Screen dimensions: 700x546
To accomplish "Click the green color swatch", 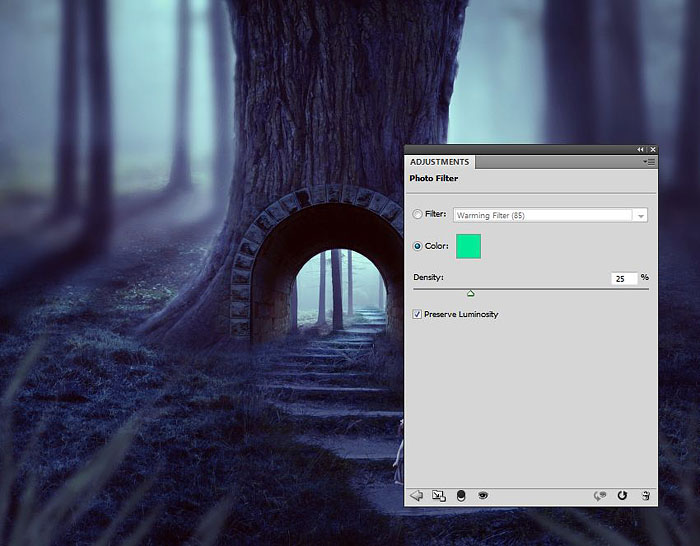I will pyautogui.click(x=468, y=246).
